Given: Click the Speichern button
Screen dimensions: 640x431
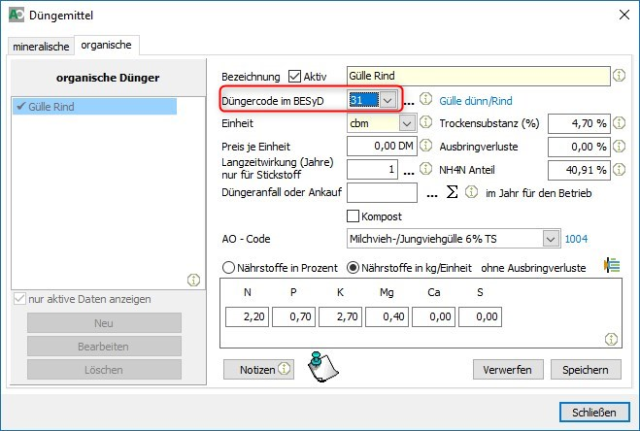Looking at the screenshot, I should (x=584, y=369).
